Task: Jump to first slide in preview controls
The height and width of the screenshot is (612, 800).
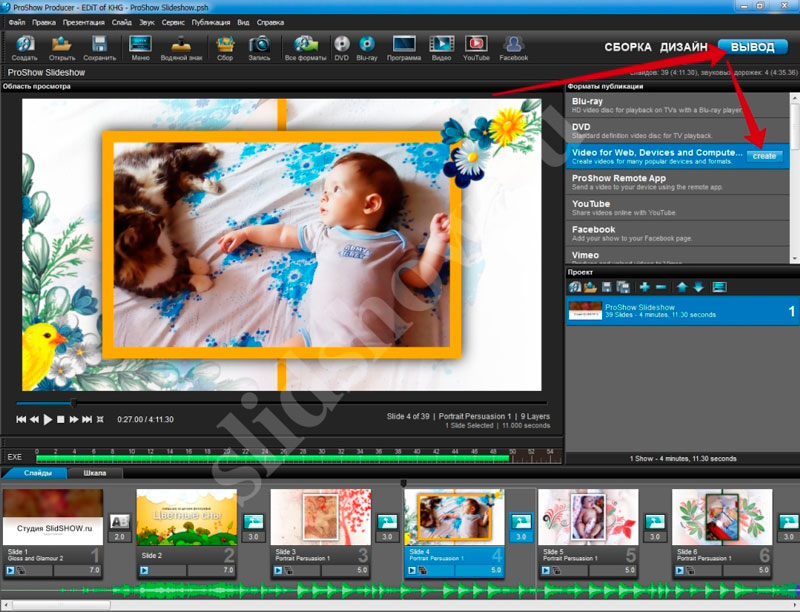Action: pos(21,419)
